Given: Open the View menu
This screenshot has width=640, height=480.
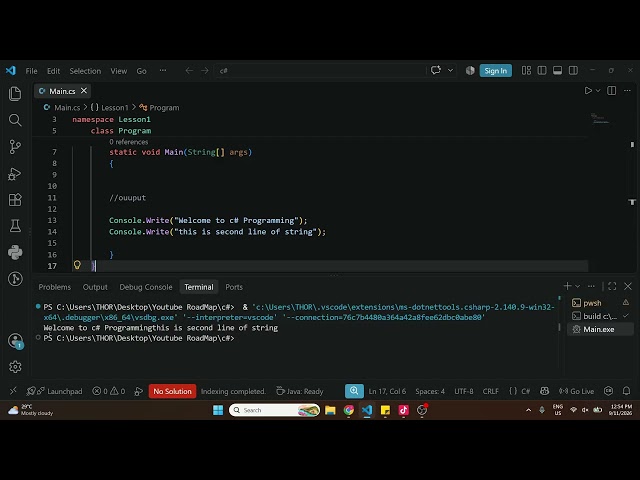Looking at the screenshot, I should tap(119, 71).
